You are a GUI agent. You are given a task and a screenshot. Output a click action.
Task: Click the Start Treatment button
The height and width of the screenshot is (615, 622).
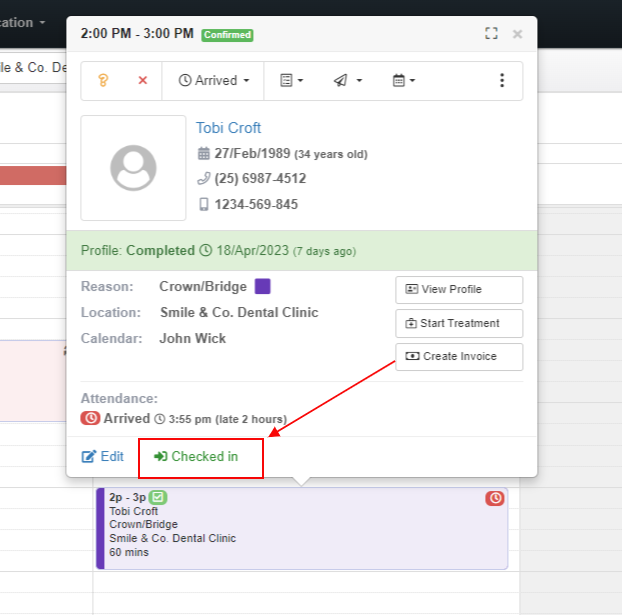pyautogui.click(x=459, y=323)
